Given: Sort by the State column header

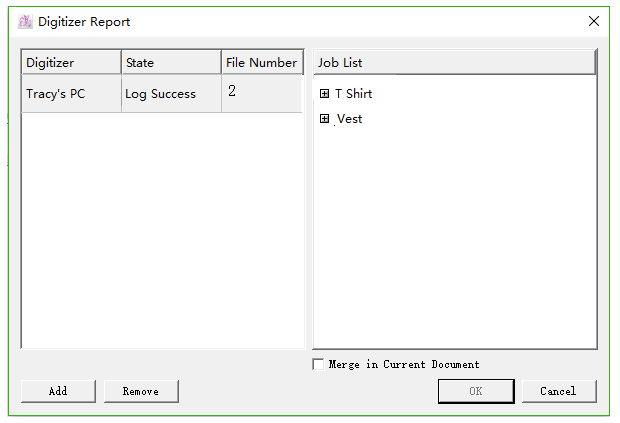Looking at the screenshot, I should pyautogui.click(x=171, y=62).
